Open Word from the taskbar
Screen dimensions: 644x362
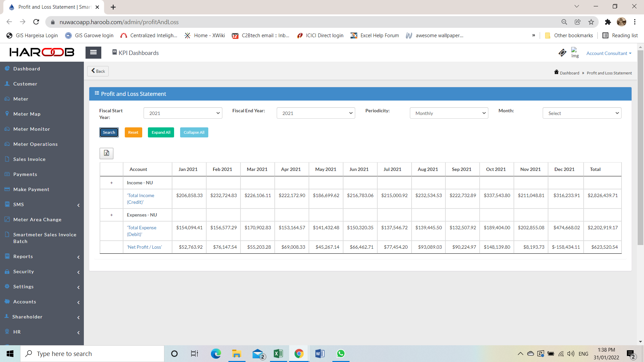pos(320,354)
